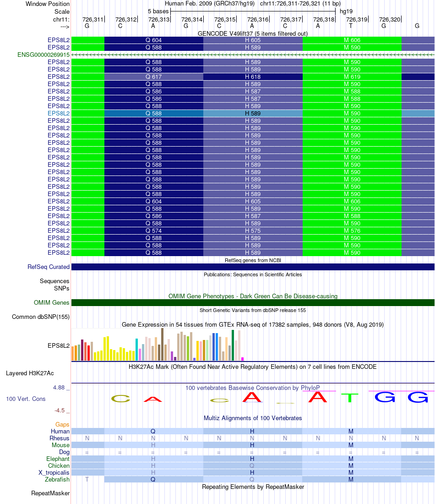The height and width of the screenshot is (504, 435).
Task: Click the dark green OMIM Genes bar
Action: pyautogui.click(x=253, y=302)
